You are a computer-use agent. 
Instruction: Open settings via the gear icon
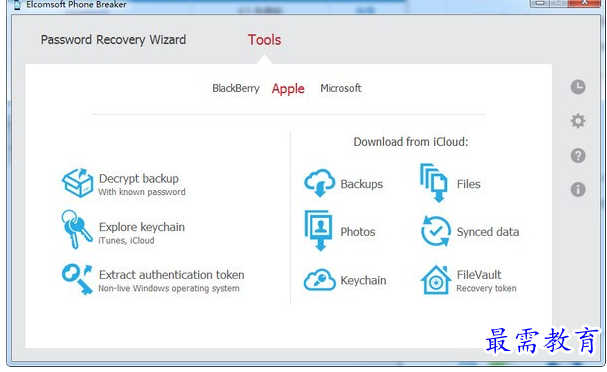click(578, 121)
